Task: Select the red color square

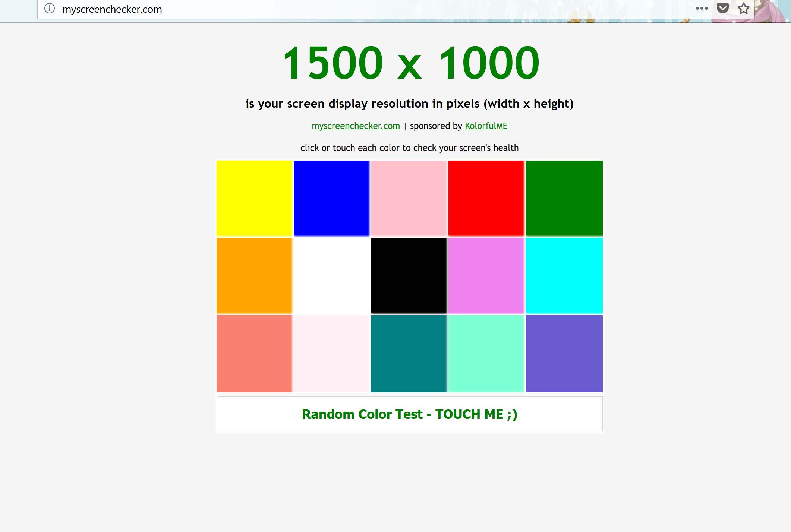Action: (486, 198)
